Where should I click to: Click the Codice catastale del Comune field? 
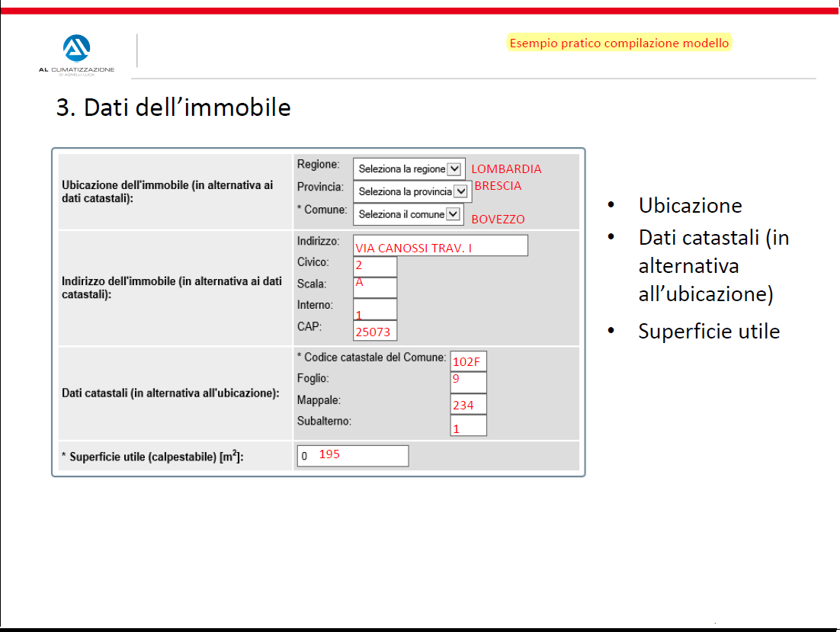coord(468,361)
